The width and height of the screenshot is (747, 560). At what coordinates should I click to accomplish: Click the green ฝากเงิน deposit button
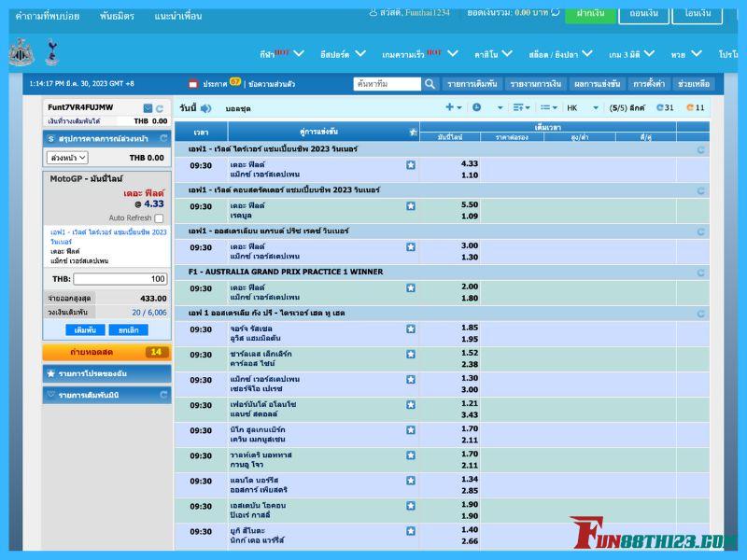590,14
